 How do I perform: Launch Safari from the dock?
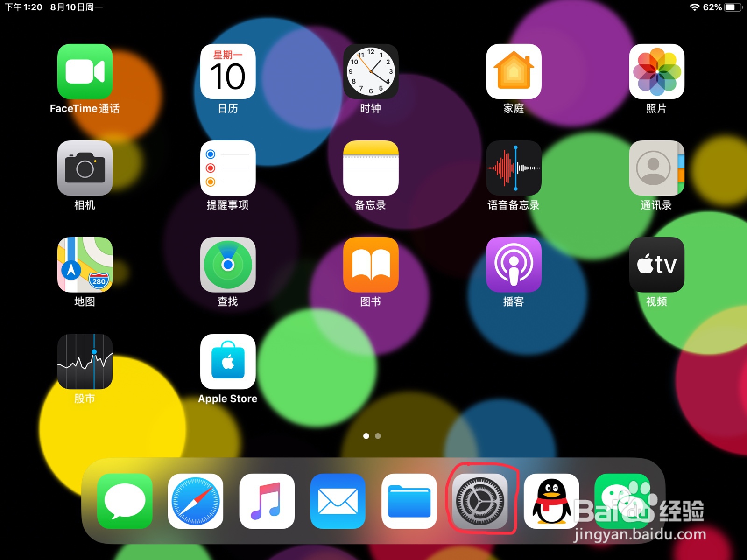[196, 501]
